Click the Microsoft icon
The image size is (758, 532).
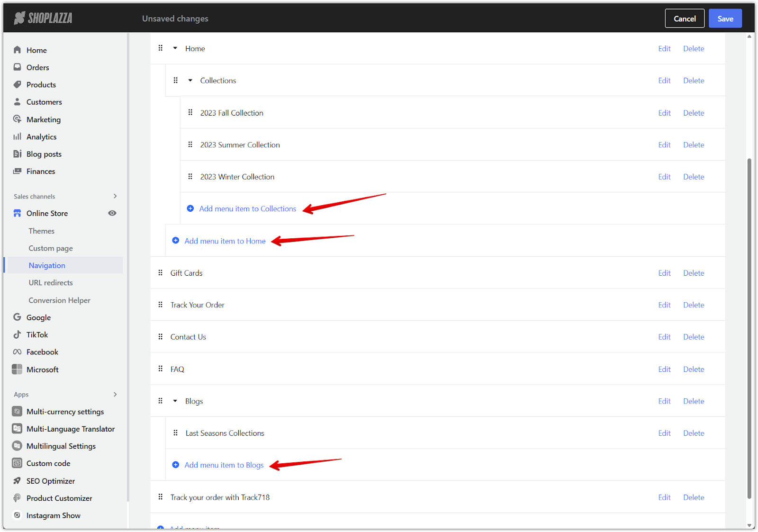(17, 369)
